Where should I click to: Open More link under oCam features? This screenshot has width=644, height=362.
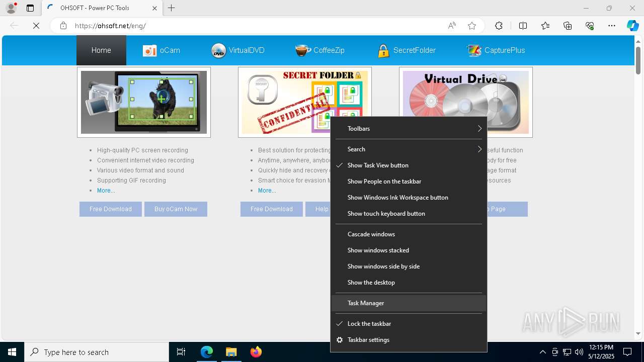click(106, 191)
